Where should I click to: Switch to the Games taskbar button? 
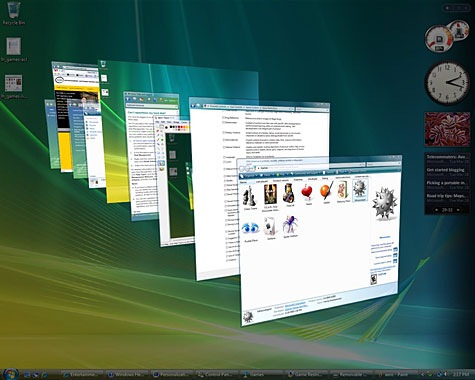pyautogui.click(x=262, y=374)
